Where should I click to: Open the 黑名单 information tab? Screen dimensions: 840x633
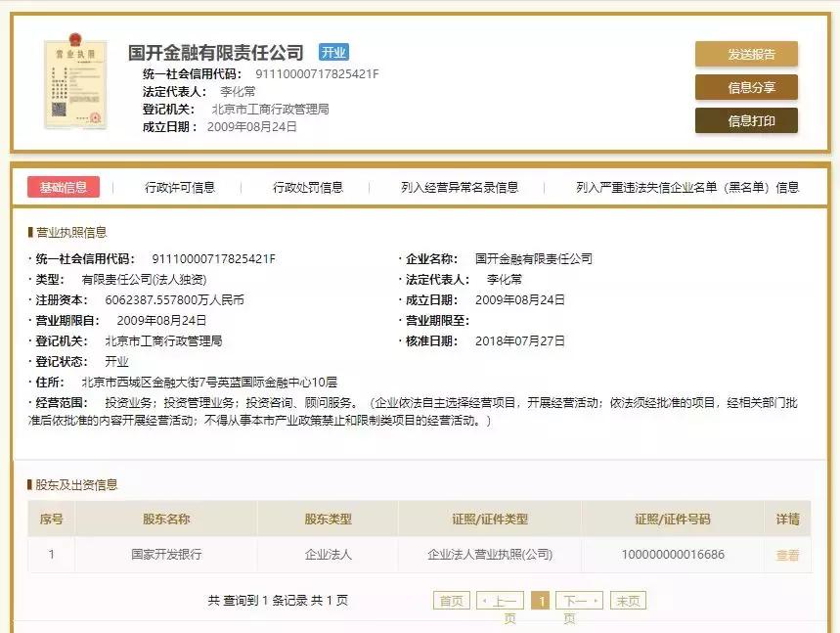click(x=686, y=186)
